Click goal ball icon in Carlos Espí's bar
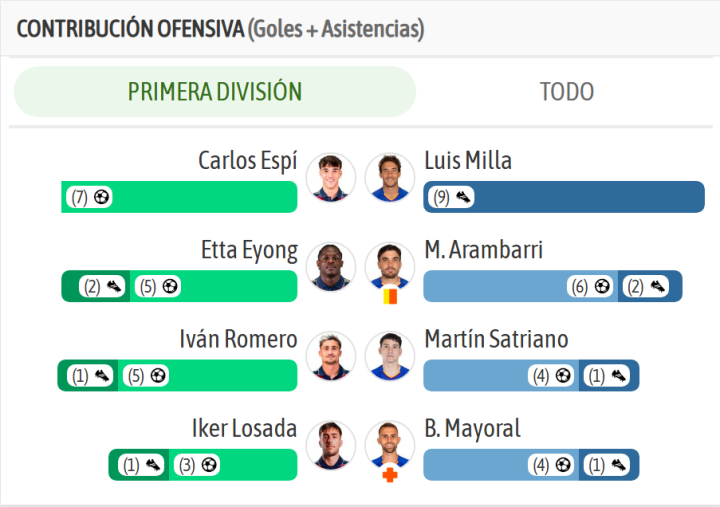720x507 pixels. tap(102, 197)
